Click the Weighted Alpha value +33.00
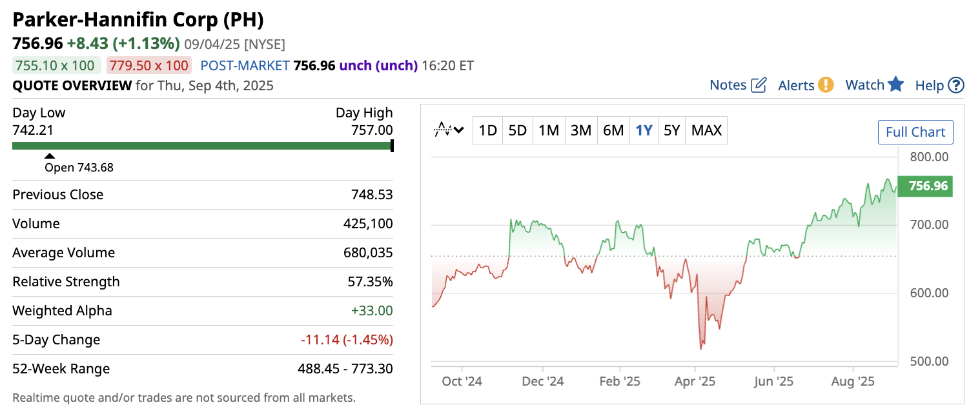The height and width of the screenshot is (414, 980). tap(372, 311)
